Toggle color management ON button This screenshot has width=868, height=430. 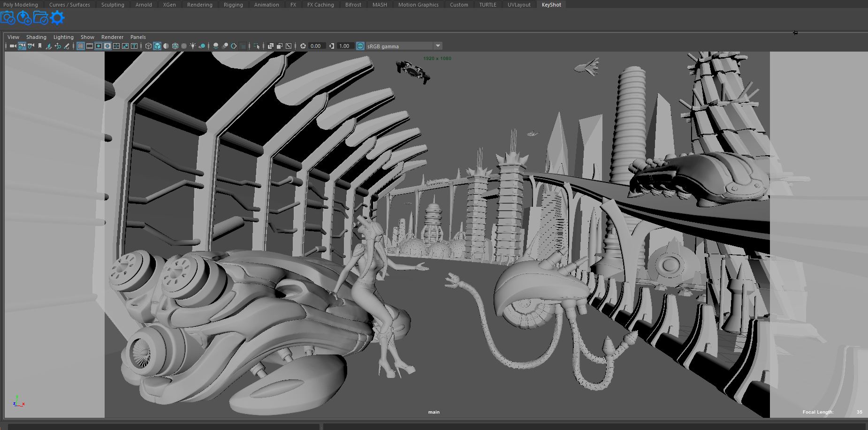click(360, 46)
